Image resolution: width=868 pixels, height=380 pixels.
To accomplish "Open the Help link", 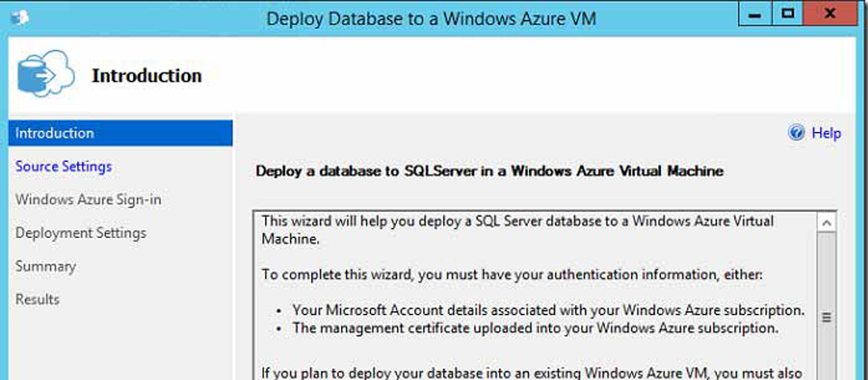I will (x=826, y=133).
